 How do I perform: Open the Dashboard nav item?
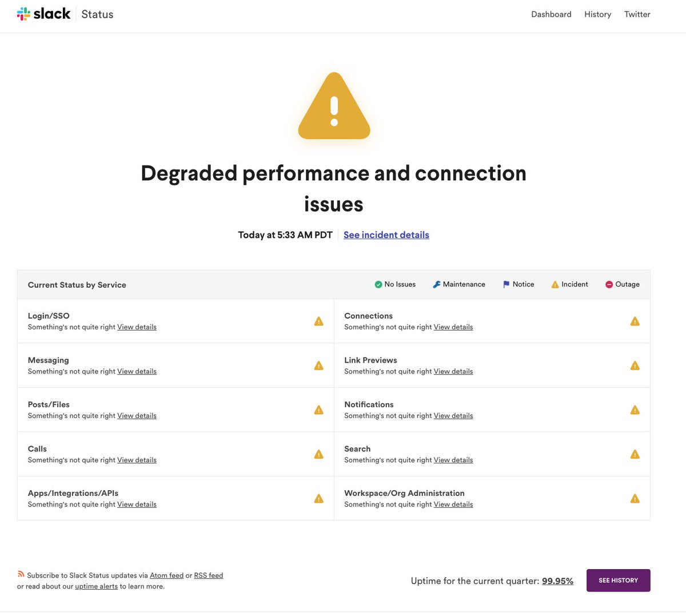point(551,14)
